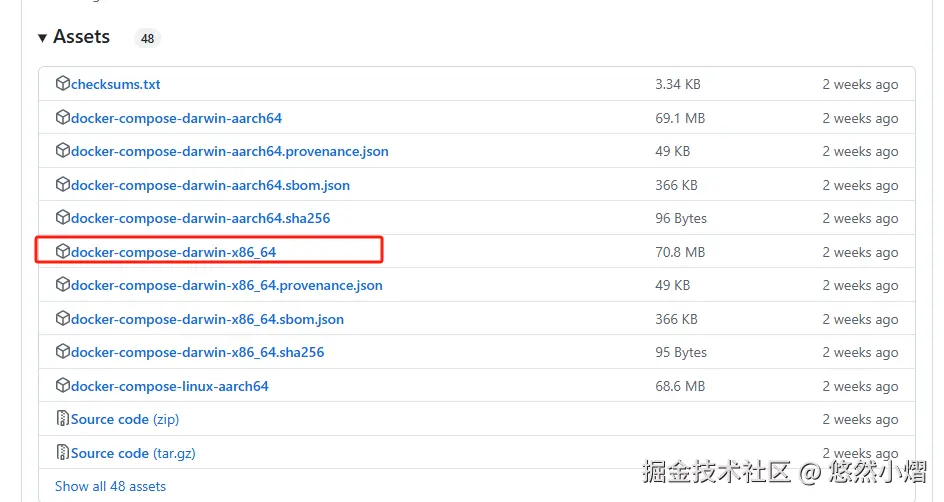Click archive icon for Source code (tar.gz)

[63, 451]
